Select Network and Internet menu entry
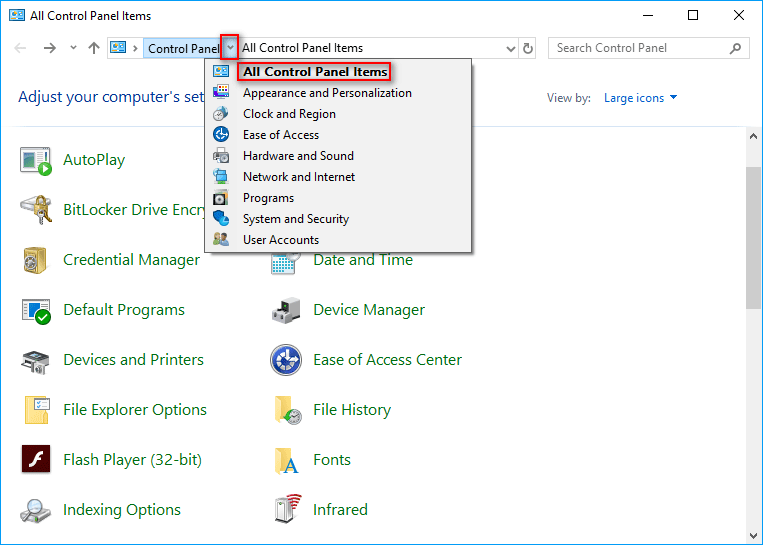The image size is (763, 545). click(x=299, y=177)
